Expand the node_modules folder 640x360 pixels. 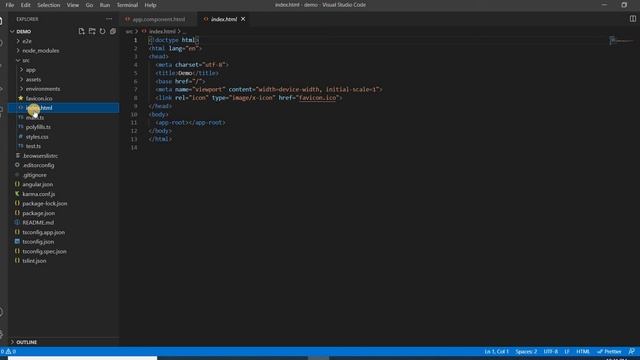point(40,51)
